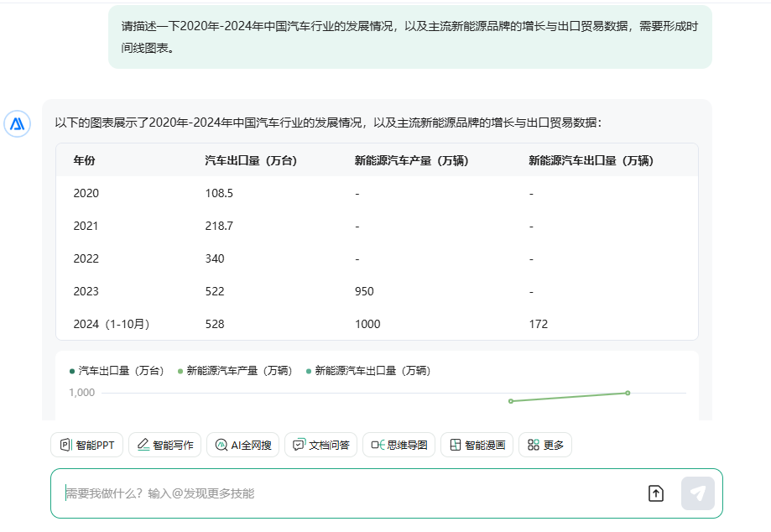
Task: Click the 108.5 export value
Action: 219,193
